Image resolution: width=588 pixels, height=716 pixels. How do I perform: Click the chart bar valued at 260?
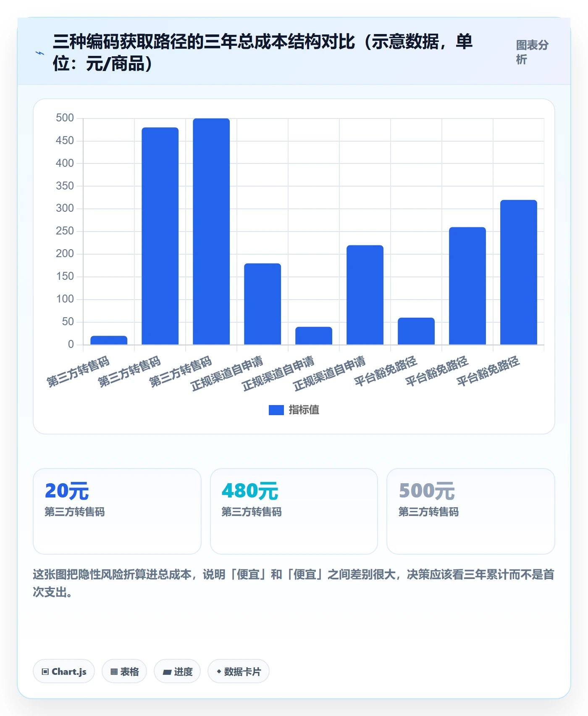(467, 286)
